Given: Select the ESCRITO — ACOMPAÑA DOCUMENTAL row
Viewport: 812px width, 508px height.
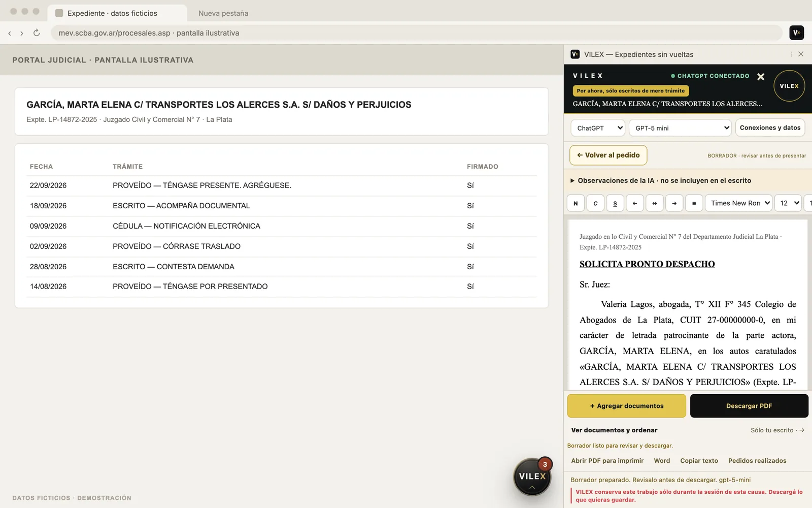Looking at the screenshot, I should (x=282, y=206).
